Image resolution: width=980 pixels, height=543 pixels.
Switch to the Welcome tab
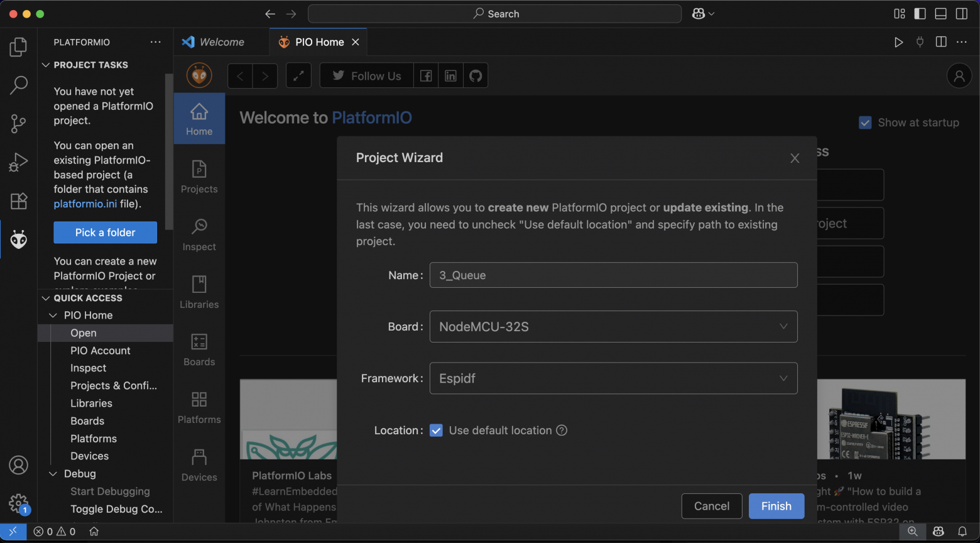pyautogui.click(x=221, y=42)
